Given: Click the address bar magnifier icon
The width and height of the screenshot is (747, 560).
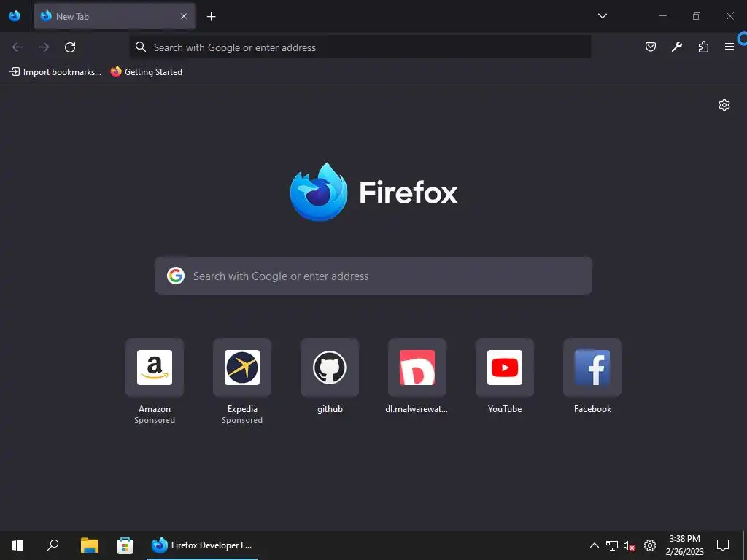Looking at the screenshot, I should [x=141, y=47].
